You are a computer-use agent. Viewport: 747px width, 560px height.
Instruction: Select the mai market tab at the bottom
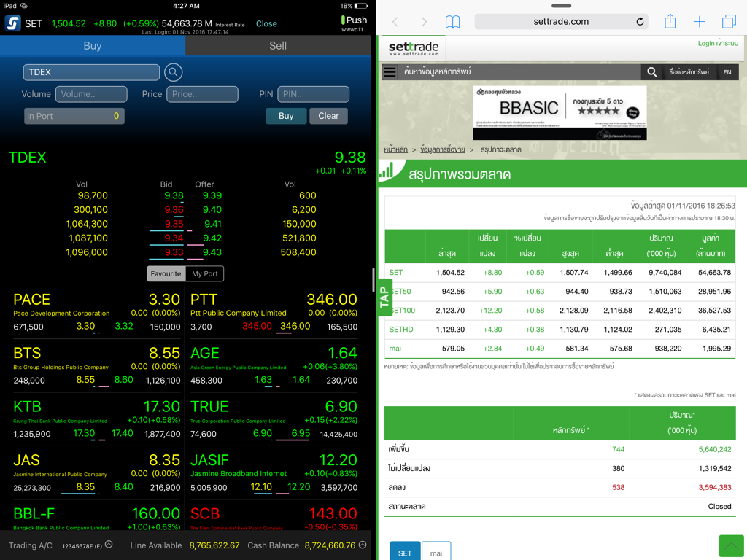436,551
